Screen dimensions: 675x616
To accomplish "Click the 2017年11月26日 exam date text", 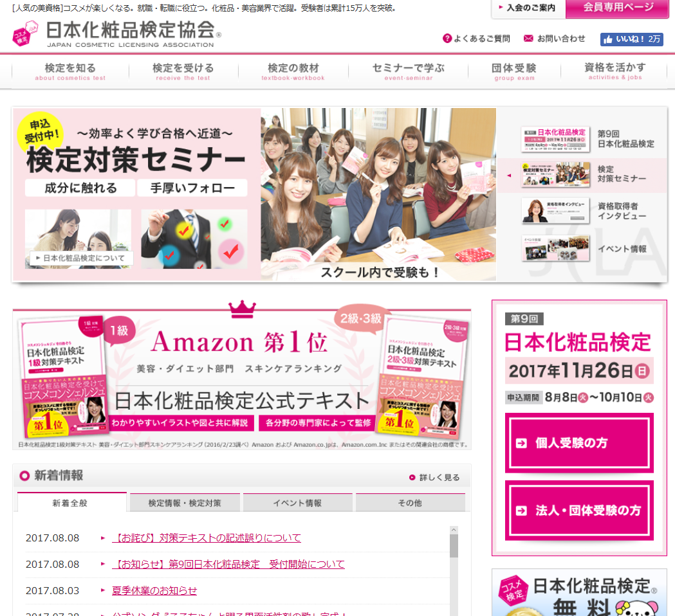I will [579, 371].
